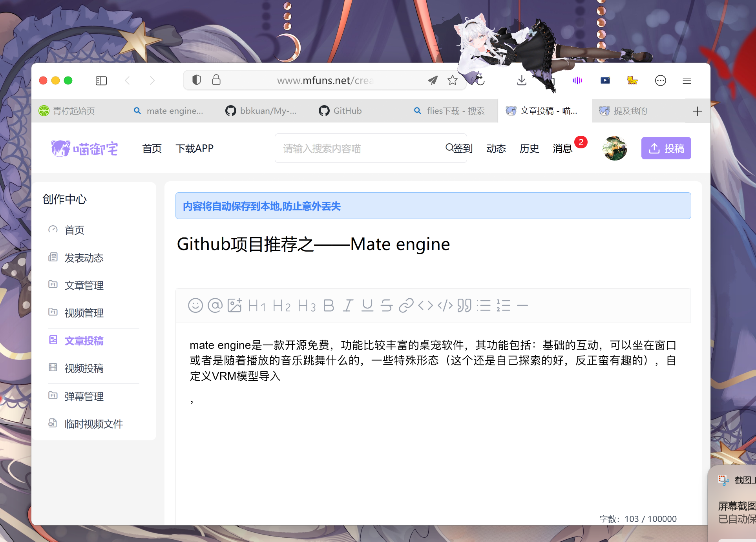
Task: Open the extensions ellipsis menu
Action: [661, 80]
